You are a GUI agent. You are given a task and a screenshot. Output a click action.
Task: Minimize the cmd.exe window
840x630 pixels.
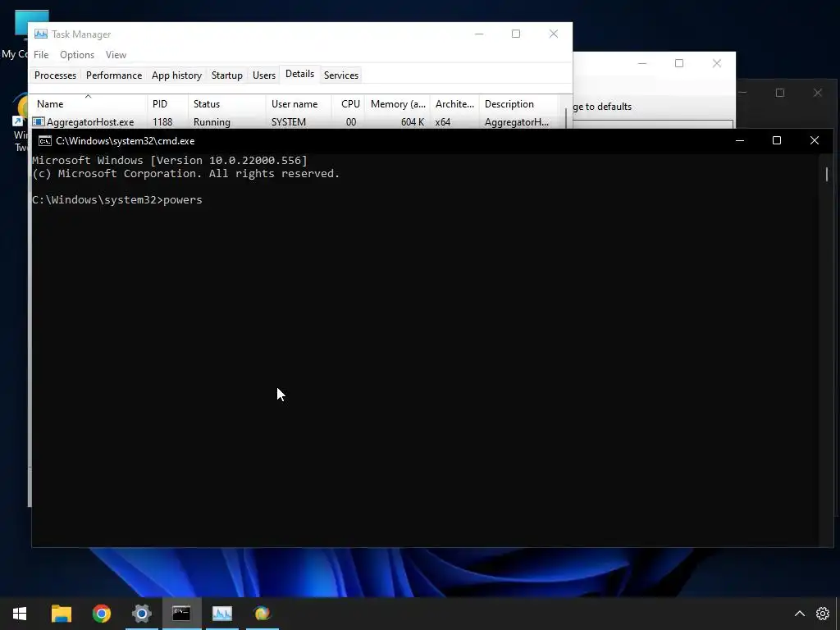[x=740, y=141]
